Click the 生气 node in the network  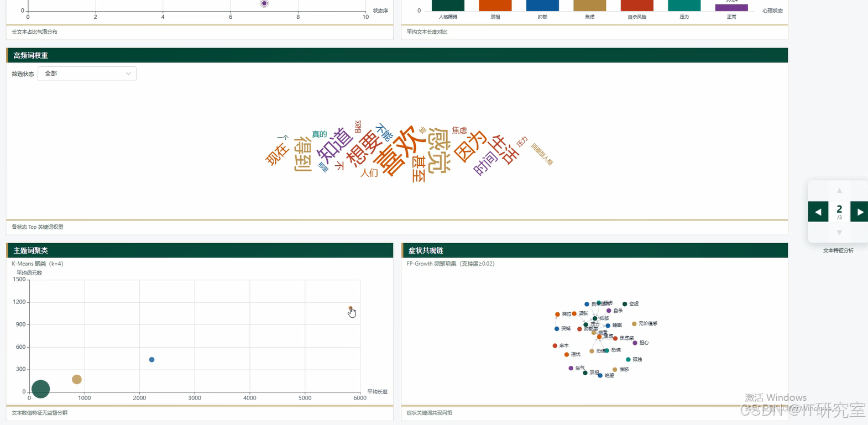tap(571, 368)
